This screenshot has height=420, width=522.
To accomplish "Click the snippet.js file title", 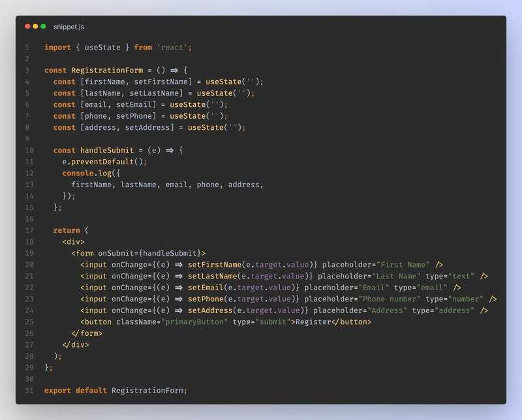I will [x=69, y=27].
